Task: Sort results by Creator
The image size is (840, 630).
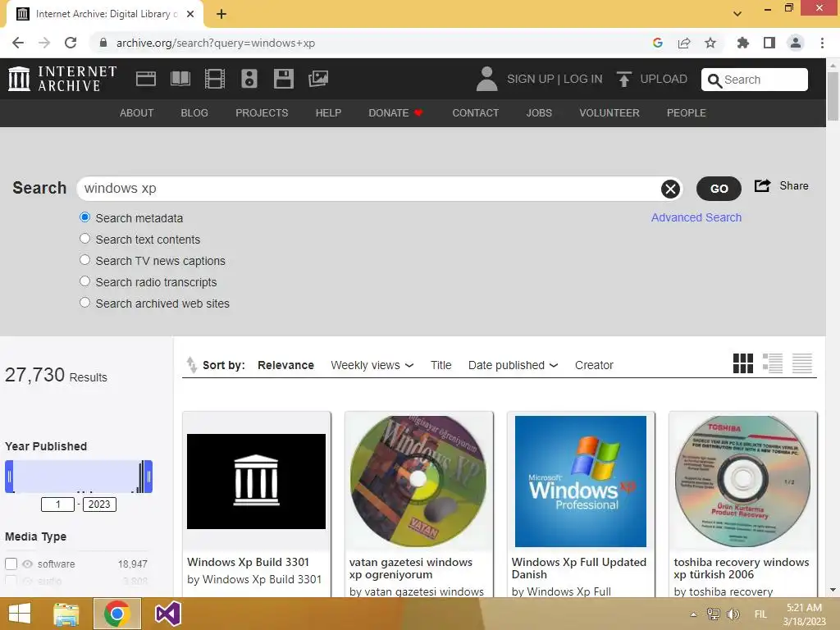Action: click(594, 365)
